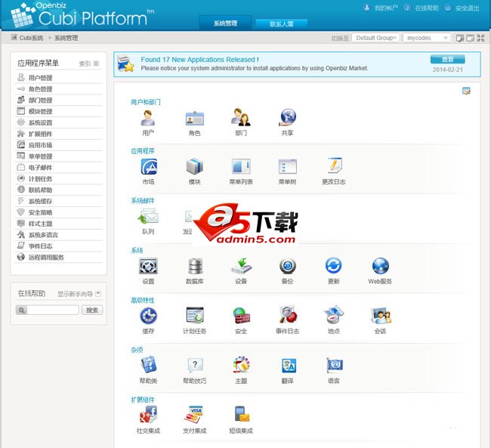Open the 翻译 translation icon

pyautogui.click(x=289, y=366)
